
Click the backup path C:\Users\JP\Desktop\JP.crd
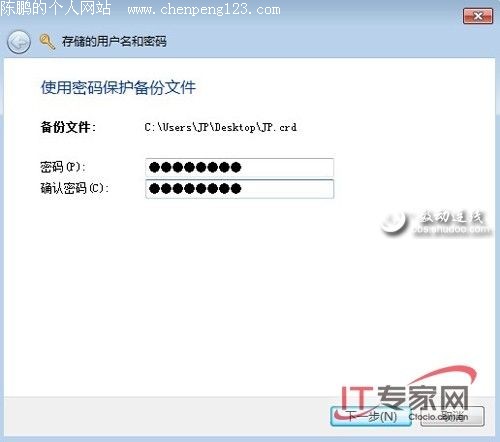tap(220, 127)
